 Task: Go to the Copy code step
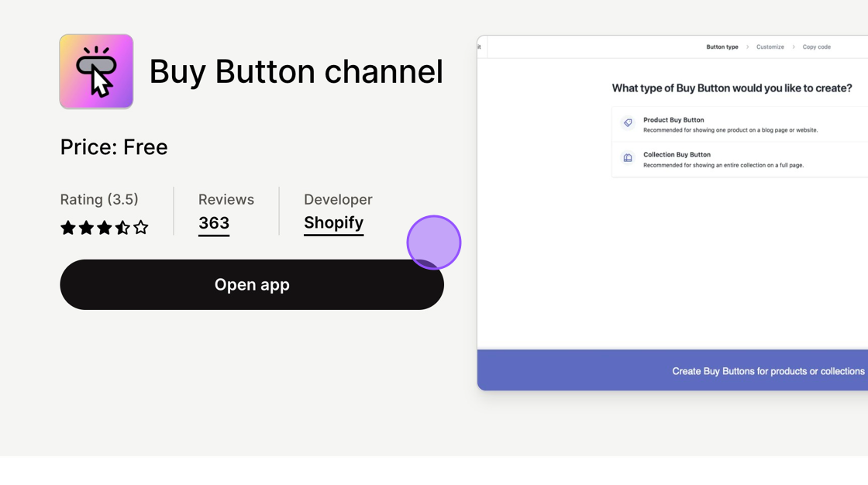[x=817, y=47]
